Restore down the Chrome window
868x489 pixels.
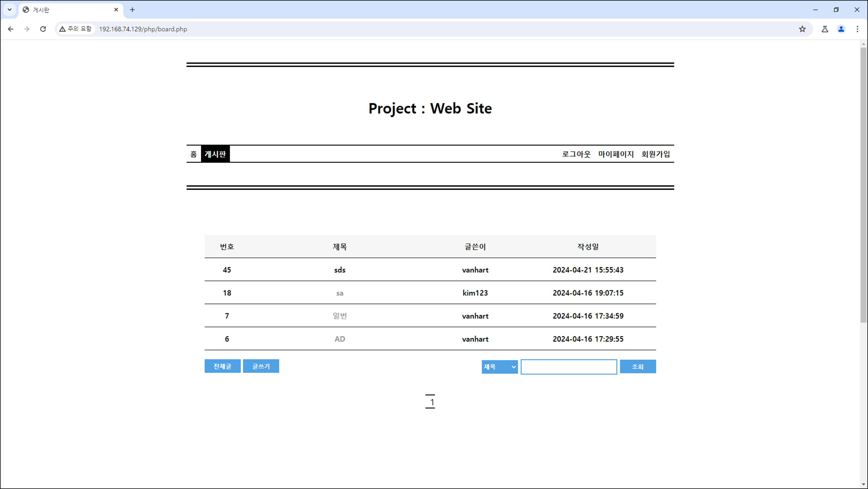click(x=836, y=10)
